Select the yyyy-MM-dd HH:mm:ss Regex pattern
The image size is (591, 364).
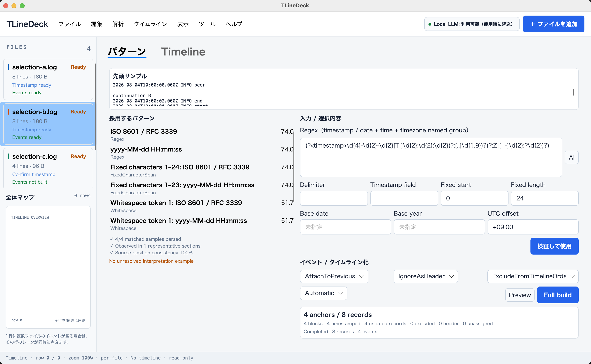[202, 153]
